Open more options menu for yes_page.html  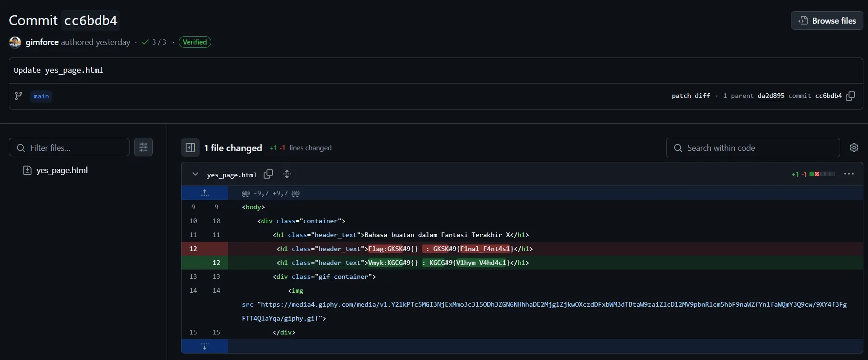849,174
